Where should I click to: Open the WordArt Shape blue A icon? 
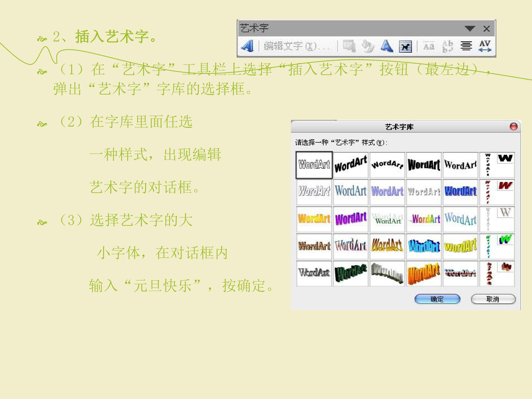pyautogui.click(x=387, y=46)
